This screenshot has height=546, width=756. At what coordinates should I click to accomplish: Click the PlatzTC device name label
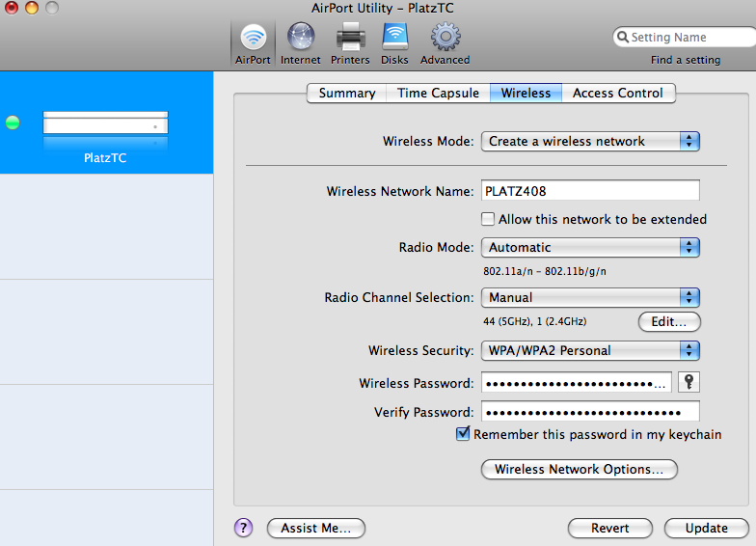pos(105,158)
